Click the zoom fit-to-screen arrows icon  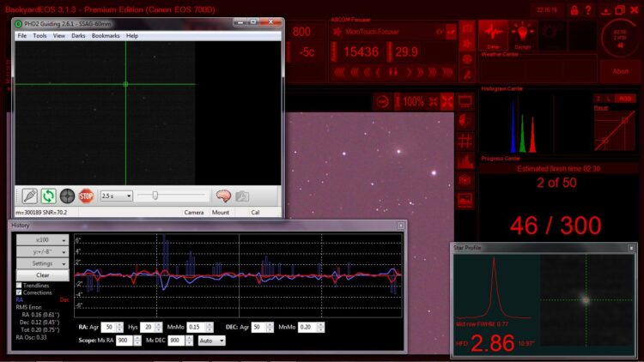[447, 101]
